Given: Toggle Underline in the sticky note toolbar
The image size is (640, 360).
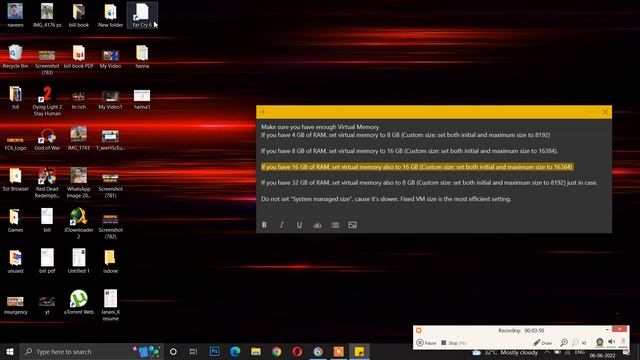Looking at the screenshot, I should tap(299, 225).
